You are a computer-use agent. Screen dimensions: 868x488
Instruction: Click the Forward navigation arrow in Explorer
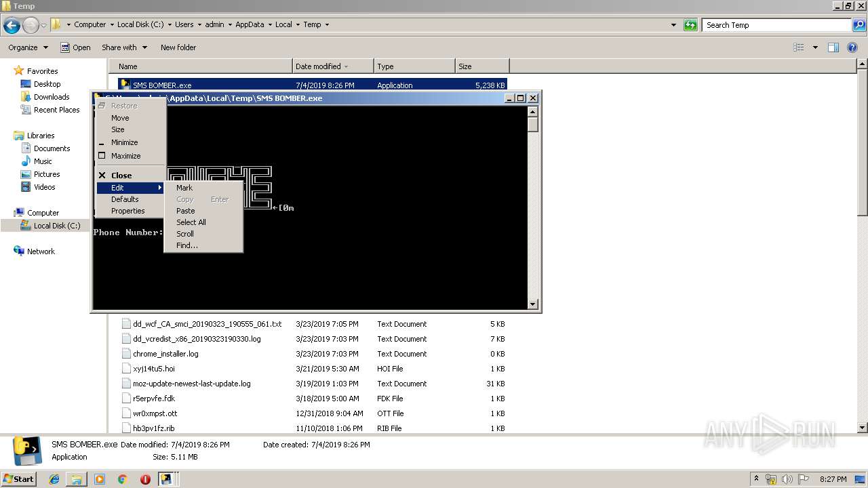tap(31, 26)
